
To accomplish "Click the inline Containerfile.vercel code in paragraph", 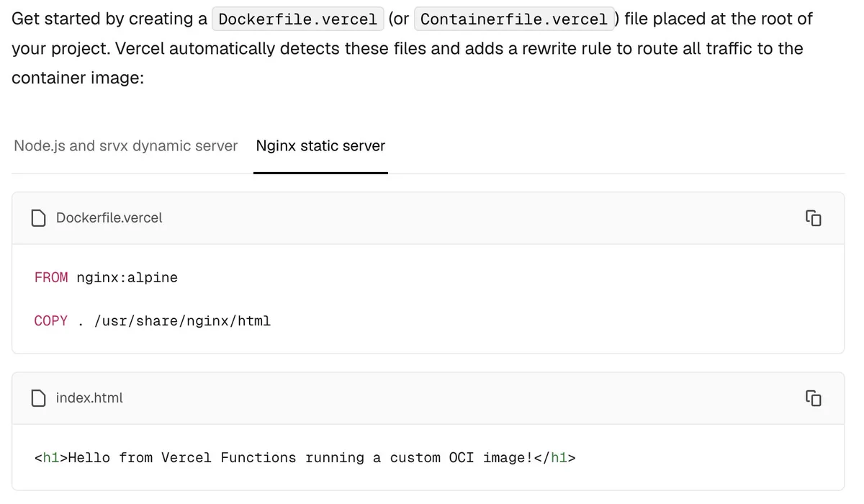I will click(x=514, y=19).
